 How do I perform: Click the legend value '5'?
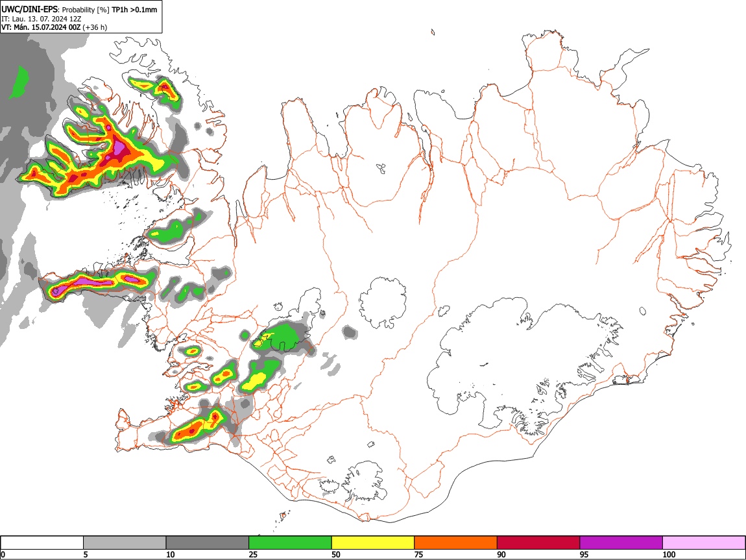(86, 554)
